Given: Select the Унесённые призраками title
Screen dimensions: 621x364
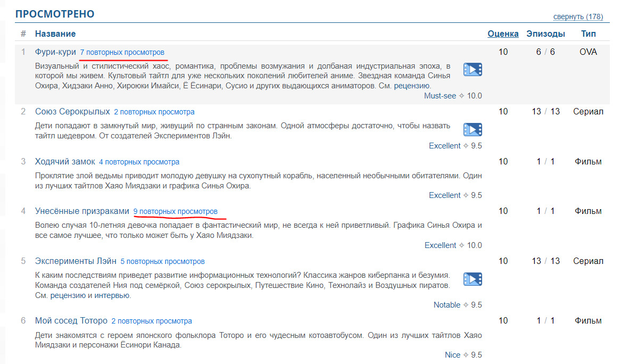Looking at the screenshot, I should (82, 211).
